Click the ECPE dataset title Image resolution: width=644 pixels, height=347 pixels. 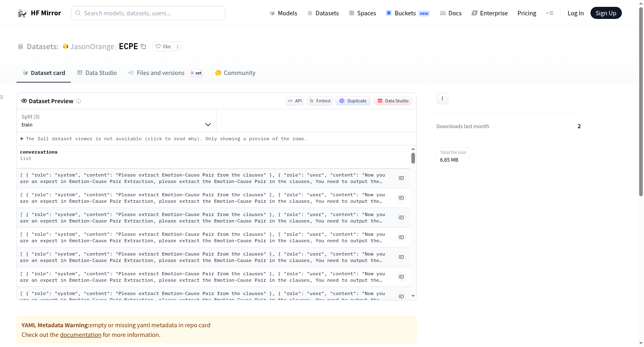(128, 46)
